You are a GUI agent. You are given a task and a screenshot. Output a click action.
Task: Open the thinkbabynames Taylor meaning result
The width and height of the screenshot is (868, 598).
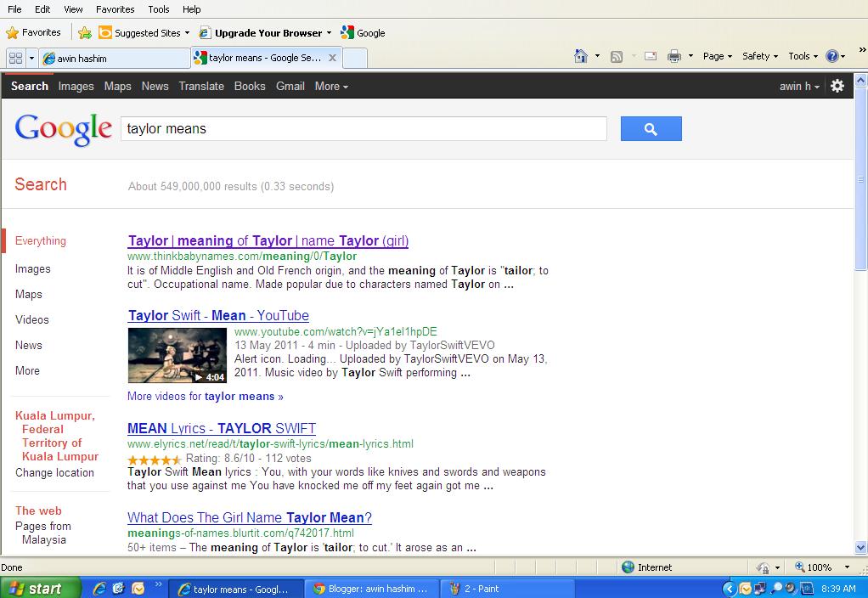tap(268, 241)
